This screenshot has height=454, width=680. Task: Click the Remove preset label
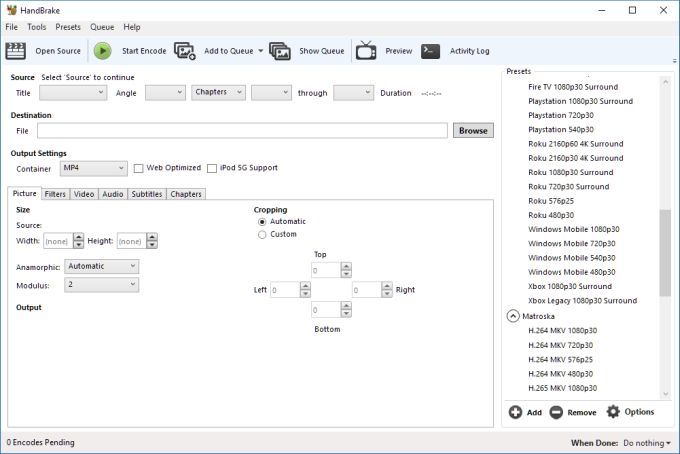pos(582,412)
